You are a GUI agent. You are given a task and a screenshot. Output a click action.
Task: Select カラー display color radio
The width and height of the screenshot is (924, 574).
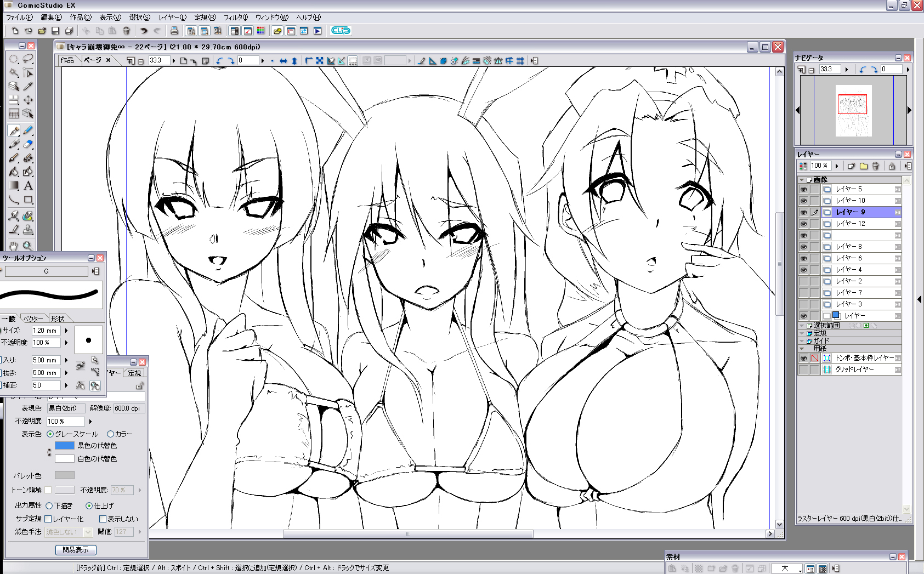[110, 434]
